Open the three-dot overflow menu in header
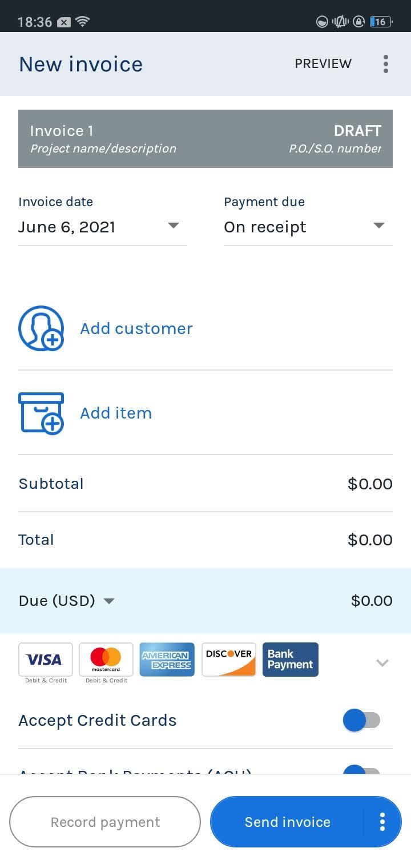Image resolution: width=411 pixels, height=868 pixels. click(x=386, y=64)
